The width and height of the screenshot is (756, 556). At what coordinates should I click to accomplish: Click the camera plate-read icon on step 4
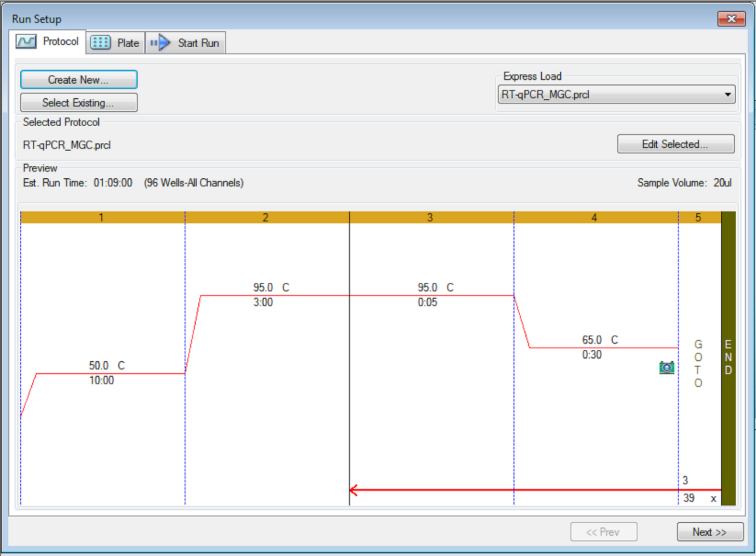point(667,367)
